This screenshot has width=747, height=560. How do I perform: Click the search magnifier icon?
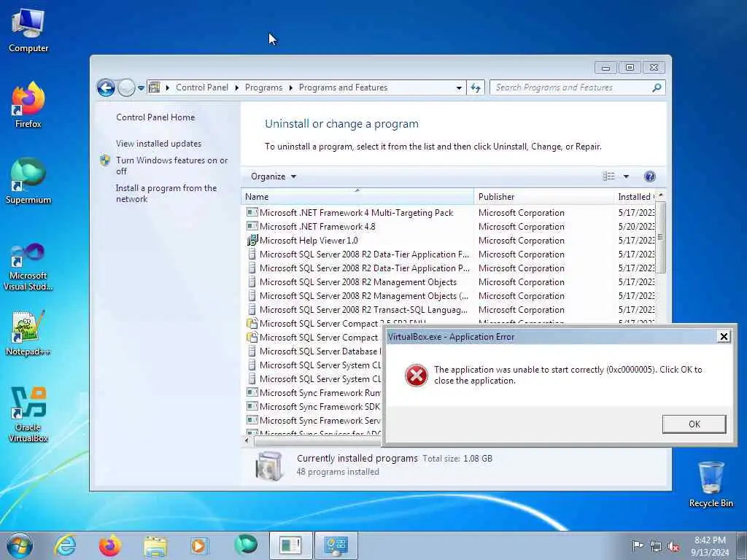(657, 87)
